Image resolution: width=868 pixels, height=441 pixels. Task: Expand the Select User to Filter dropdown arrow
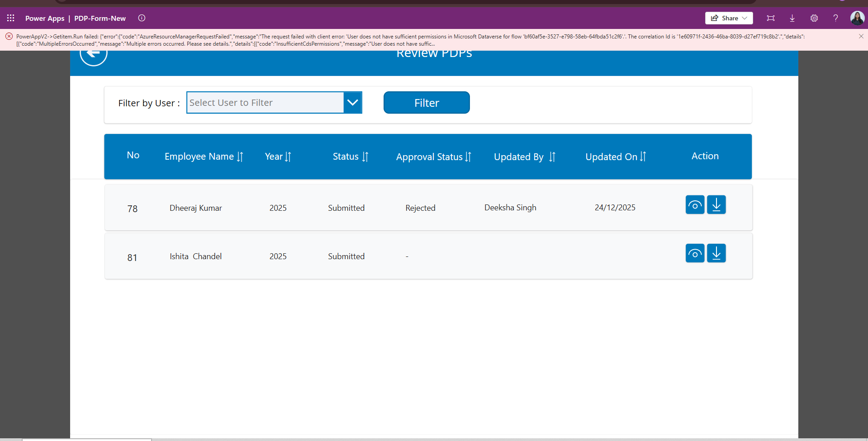click(x=352, y=103)
